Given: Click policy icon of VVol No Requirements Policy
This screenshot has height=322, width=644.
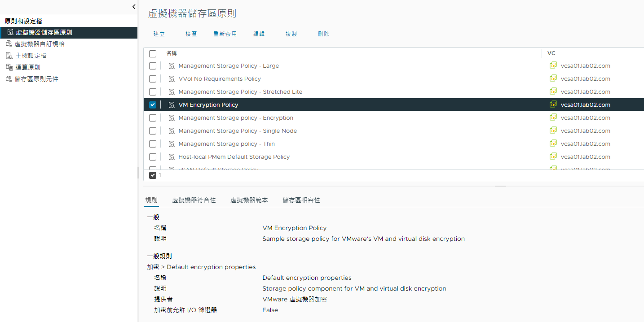Looking at the screenshot, I should [172, 79].
